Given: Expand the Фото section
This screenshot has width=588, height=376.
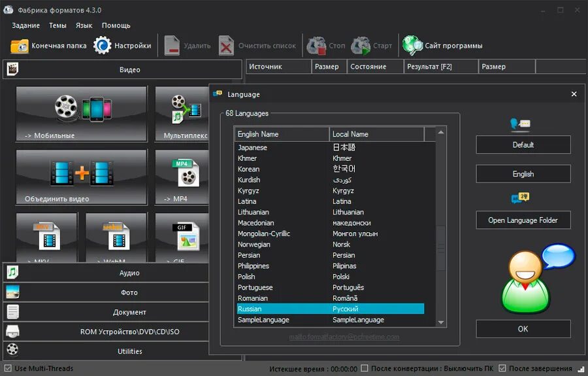Looking at the screenshot, I should pos(106,292).
